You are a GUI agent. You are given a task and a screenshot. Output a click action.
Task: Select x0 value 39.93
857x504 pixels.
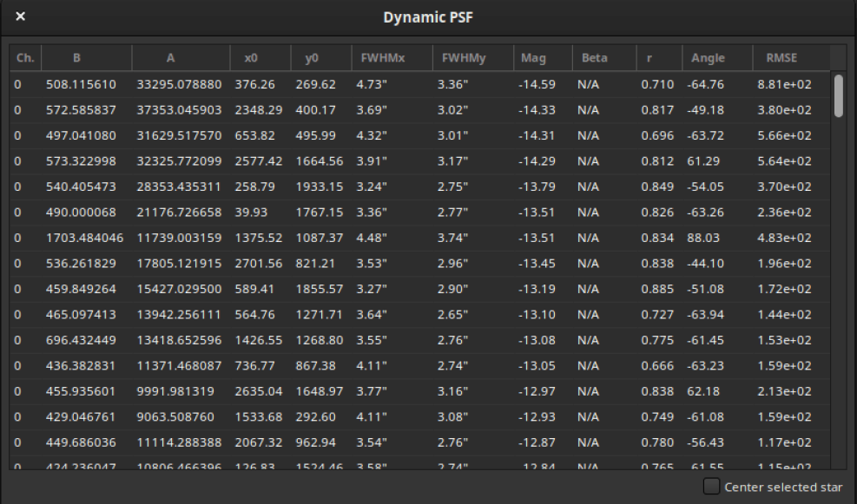(252, 213)
